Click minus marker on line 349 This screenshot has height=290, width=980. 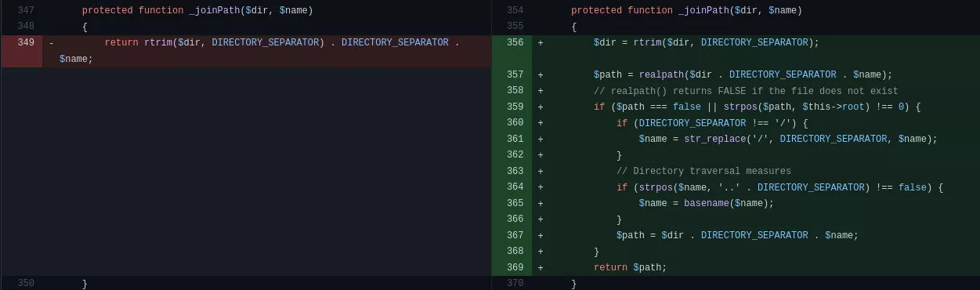pos(51,42)
